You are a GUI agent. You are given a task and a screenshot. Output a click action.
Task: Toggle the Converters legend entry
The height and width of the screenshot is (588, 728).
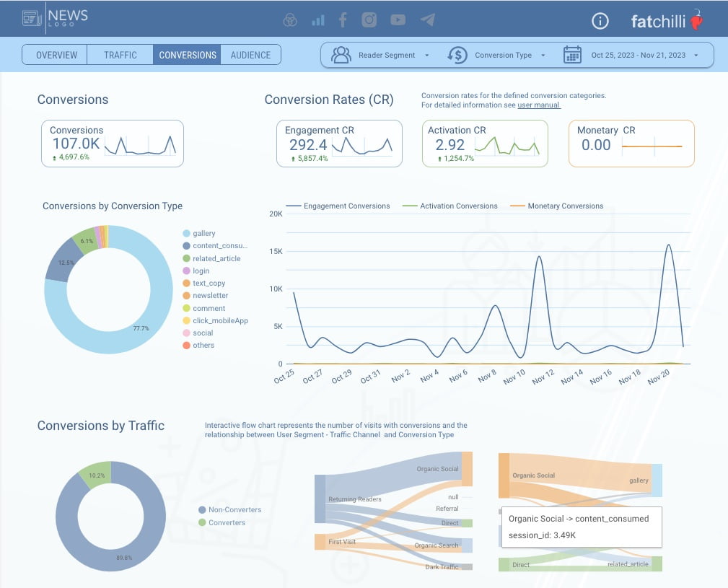click(226, 522)
